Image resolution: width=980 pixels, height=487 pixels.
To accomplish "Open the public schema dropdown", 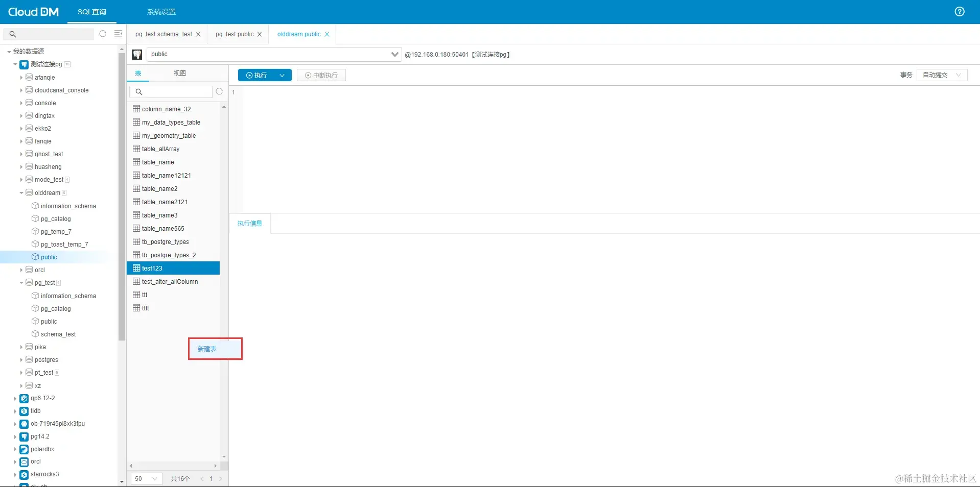I will (394, 54).
